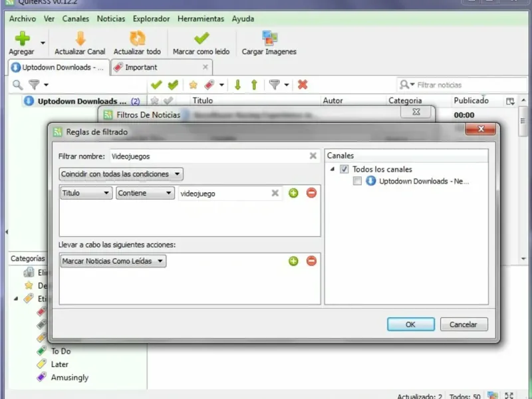This screenshot has width=532, height=399.
Task: Click the double green check mark-all-read icon
Action: click(x=173, y=84)
